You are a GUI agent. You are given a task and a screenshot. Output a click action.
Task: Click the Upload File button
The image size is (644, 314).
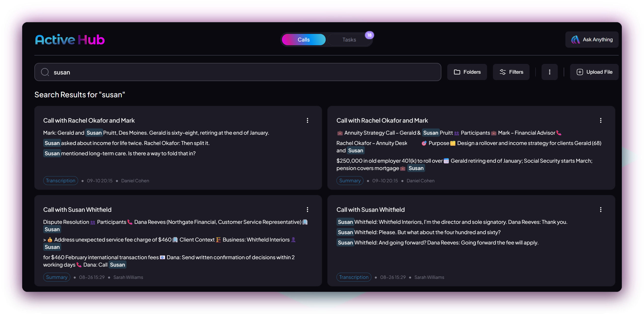point(594,72)
